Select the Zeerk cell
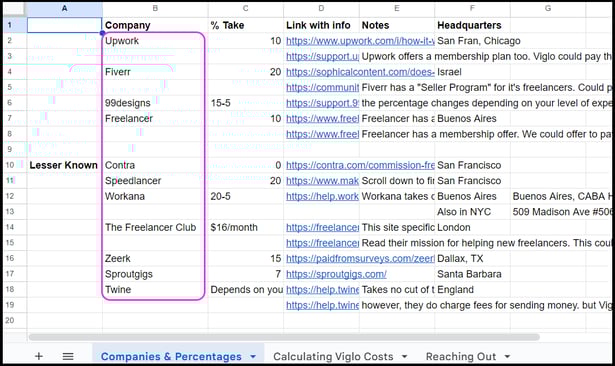615x366 pixels. click(x=155, y=259)
